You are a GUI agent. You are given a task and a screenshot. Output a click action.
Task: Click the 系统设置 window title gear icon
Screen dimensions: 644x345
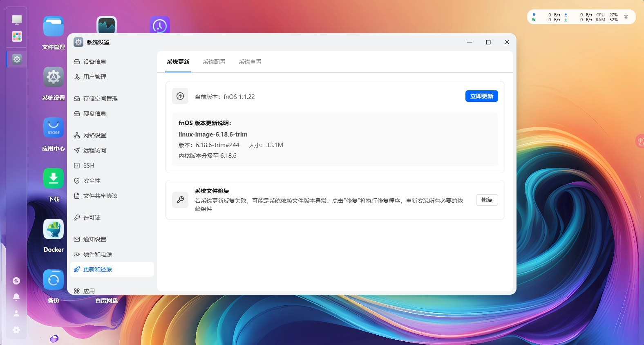[x=78, y=42]
